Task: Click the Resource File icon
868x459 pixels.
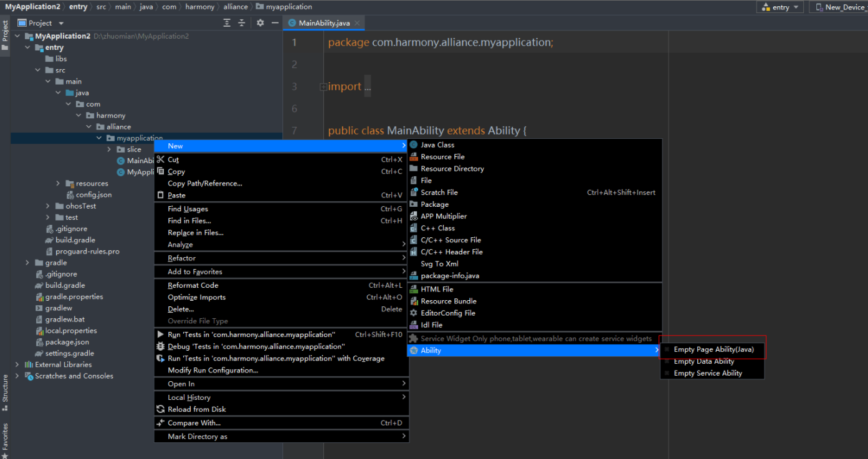Action: click(414, 156)
